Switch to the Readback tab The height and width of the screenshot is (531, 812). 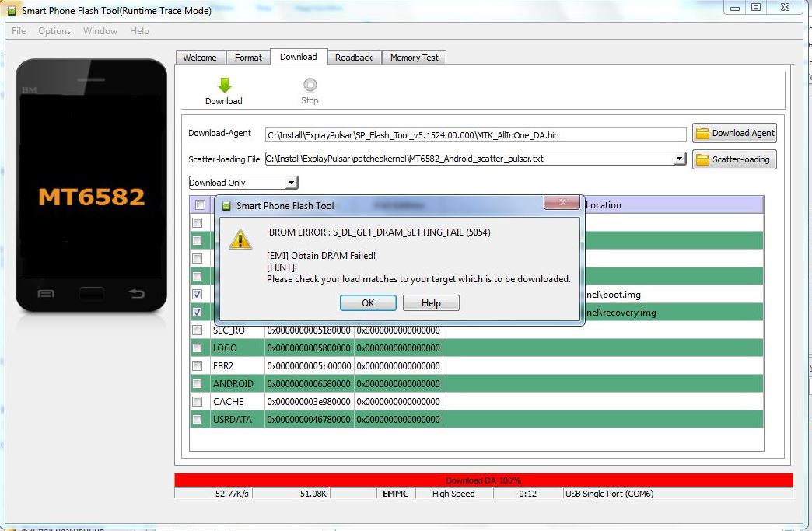click(354, 58)
